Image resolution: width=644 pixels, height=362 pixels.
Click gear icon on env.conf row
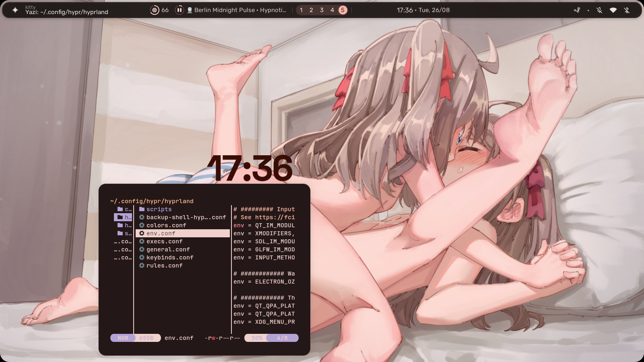coord(142,233)
